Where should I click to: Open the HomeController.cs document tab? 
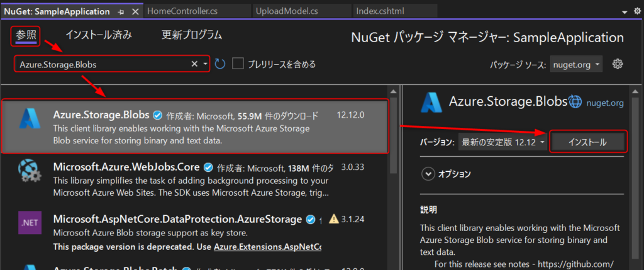[x=182, y=11]
